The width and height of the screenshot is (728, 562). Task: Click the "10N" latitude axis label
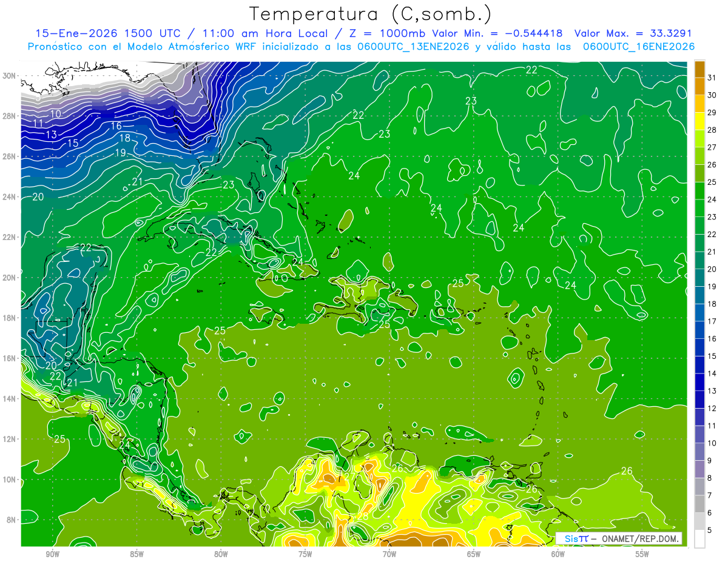[9, 480]
